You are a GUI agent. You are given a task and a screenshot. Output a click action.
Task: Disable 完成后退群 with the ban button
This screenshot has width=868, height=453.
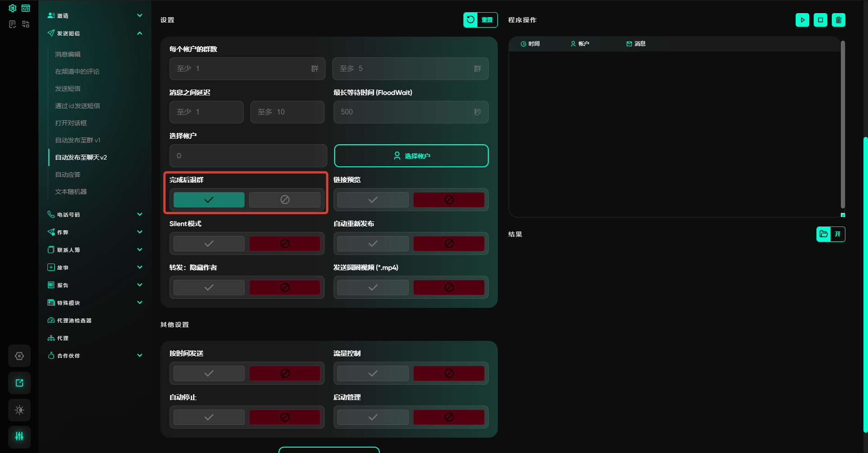[x=284, y=200]
